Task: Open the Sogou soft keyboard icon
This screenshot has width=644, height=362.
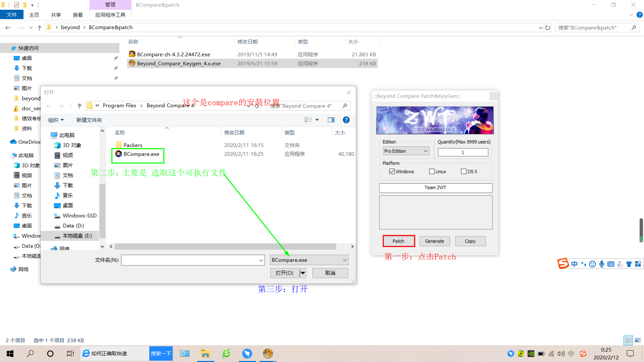Action: (x=611, y=264)
